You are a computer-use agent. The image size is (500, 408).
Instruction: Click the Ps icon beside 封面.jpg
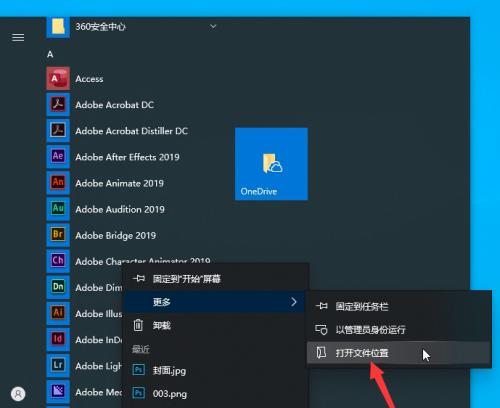[x=139, y=370]
